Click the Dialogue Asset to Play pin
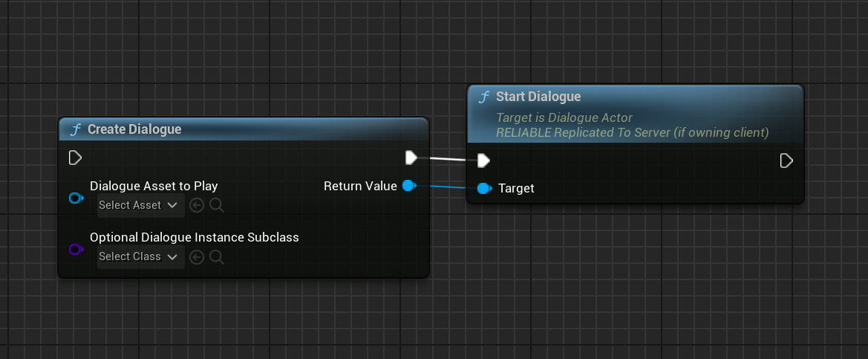The height and width of the screenshot is (359, 868). pyautogui.click(x=75, y=198)
